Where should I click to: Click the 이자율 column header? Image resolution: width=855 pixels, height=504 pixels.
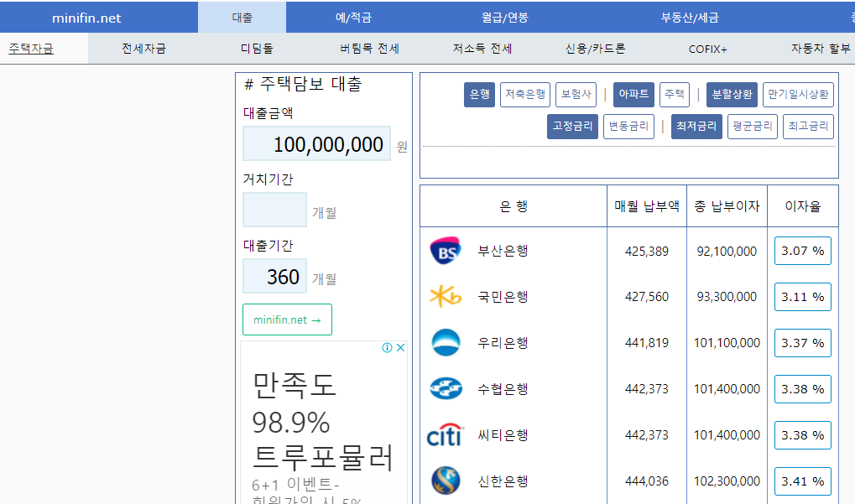pos(803,206)
